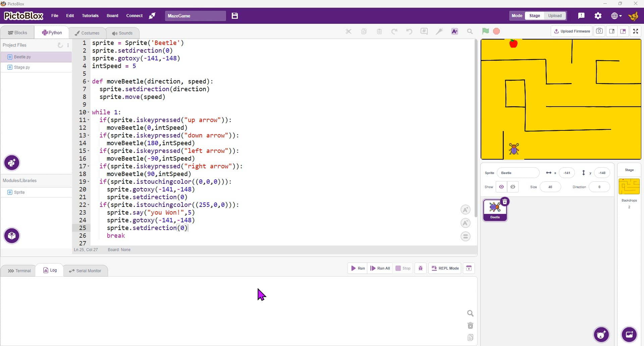Click the save project disk icon

(x=235, y=16)
